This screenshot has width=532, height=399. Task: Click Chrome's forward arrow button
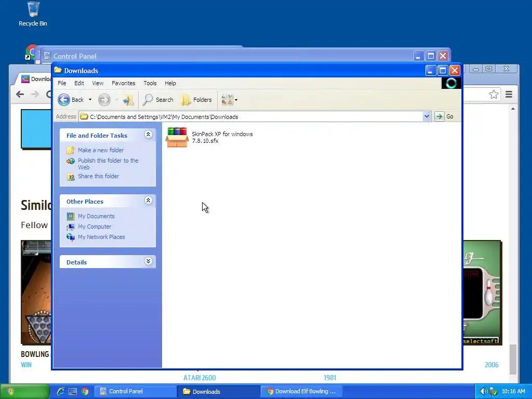[x=35, y=95]
